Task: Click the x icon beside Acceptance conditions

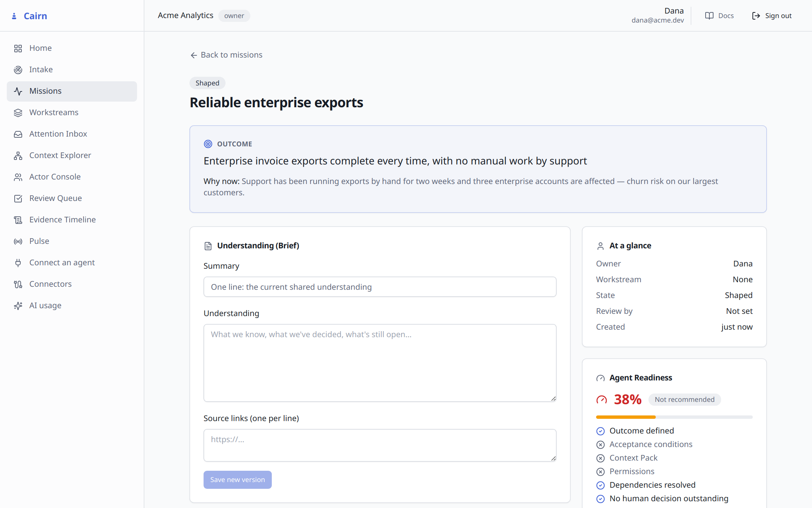Action: click(601, 445)
